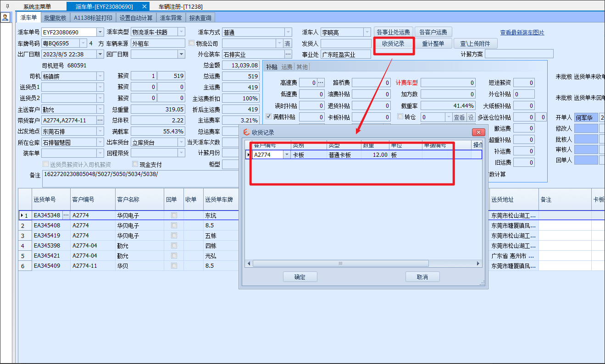Open ellipsis button beside 带货客户 field
The image size is (605, 364).
[x=100, y=120]
